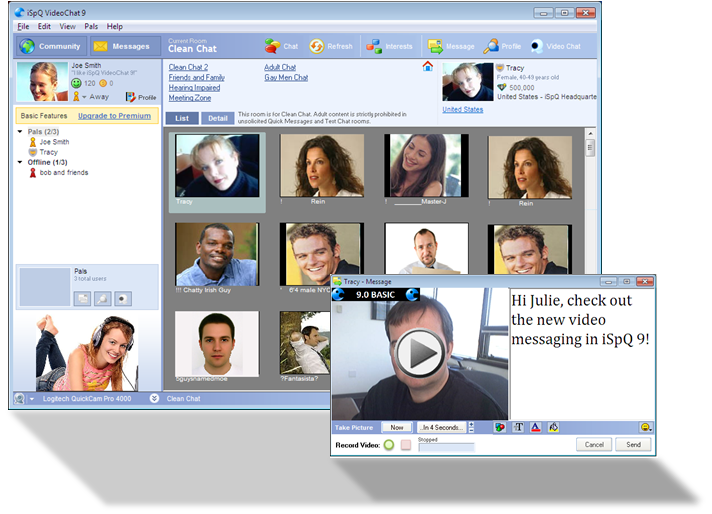Click the United States link

point(463,109)
